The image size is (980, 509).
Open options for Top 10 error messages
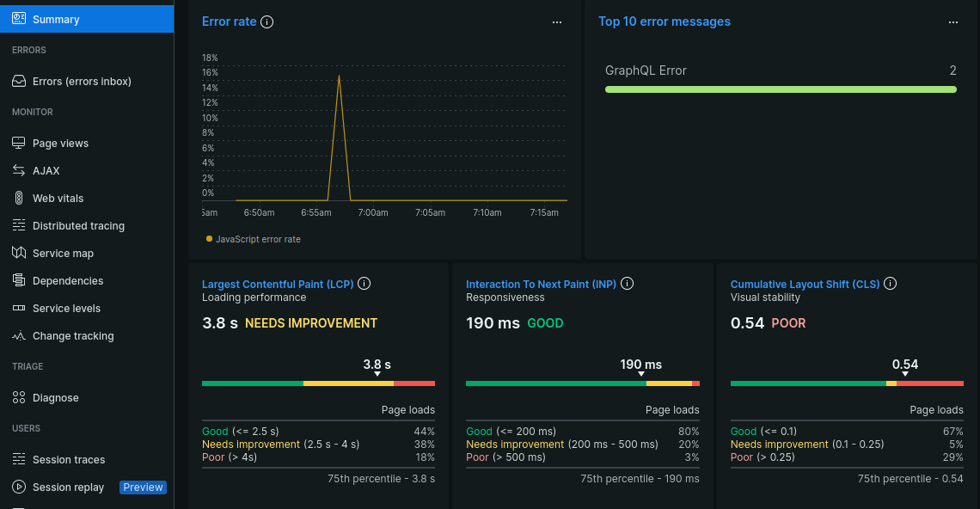(953, 21)
